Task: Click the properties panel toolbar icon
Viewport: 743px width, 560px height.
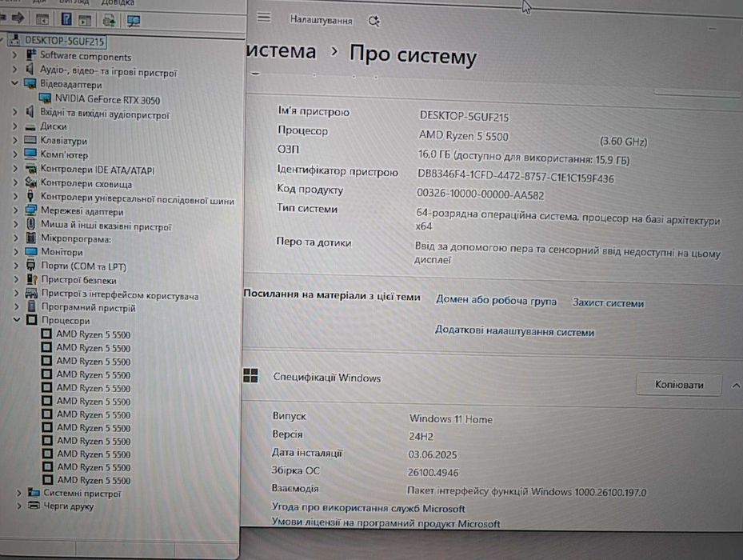Action: tap(85, 20)
